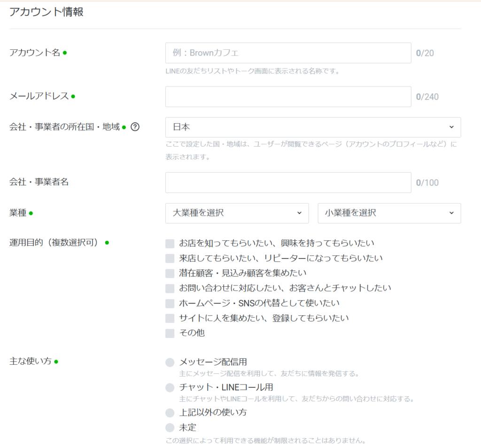Click the chevron arrow on country dropdown
This screenshot has width=481, height=448.
(x=451, y=127)
